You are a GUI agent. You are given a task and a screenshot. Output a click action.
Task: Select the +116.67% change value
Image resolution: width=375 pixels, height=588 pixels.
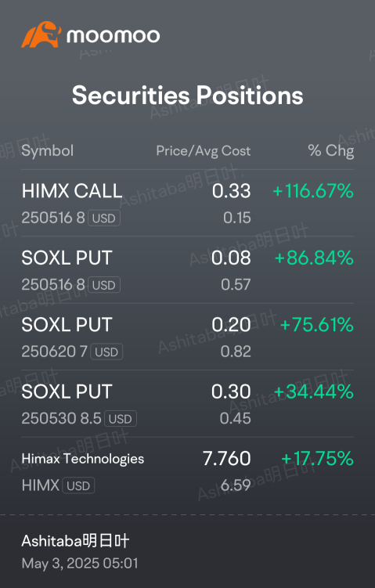point(313,191)
